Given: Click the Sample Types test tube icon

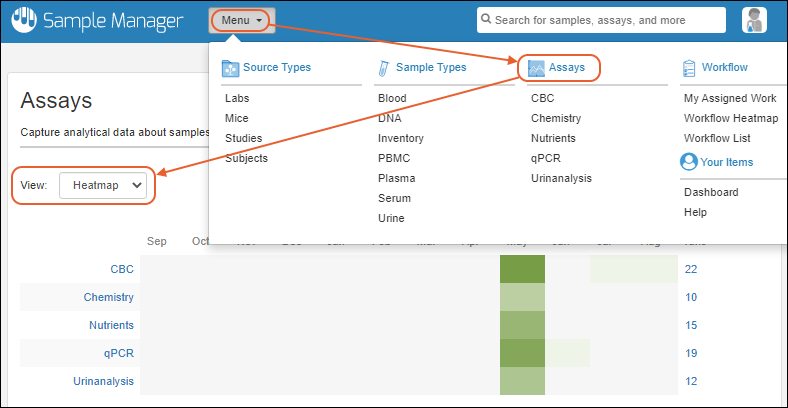Looking at the screenshot, I should 383,68.
